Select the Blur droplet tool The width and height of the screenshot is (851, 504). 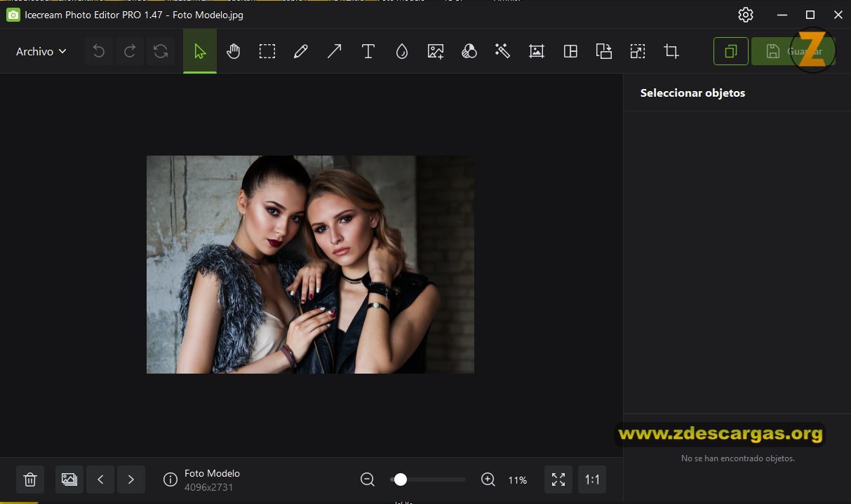coord(402,51)
